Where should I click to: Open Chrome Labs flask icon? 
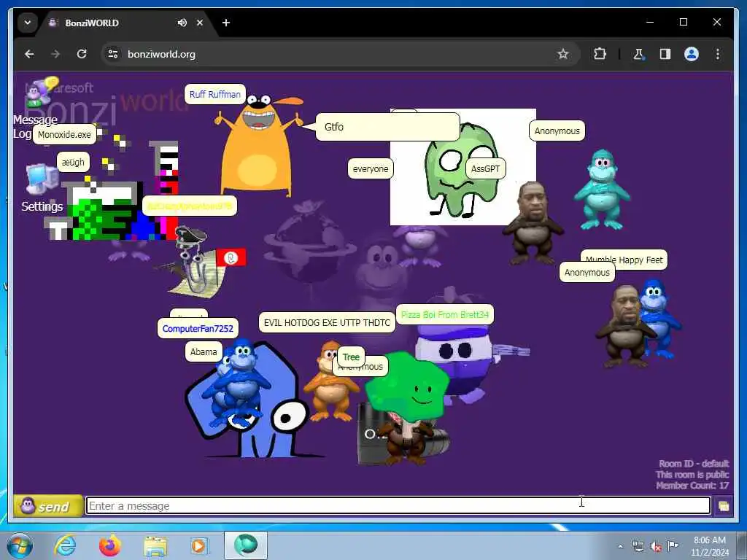pos(639,54)
